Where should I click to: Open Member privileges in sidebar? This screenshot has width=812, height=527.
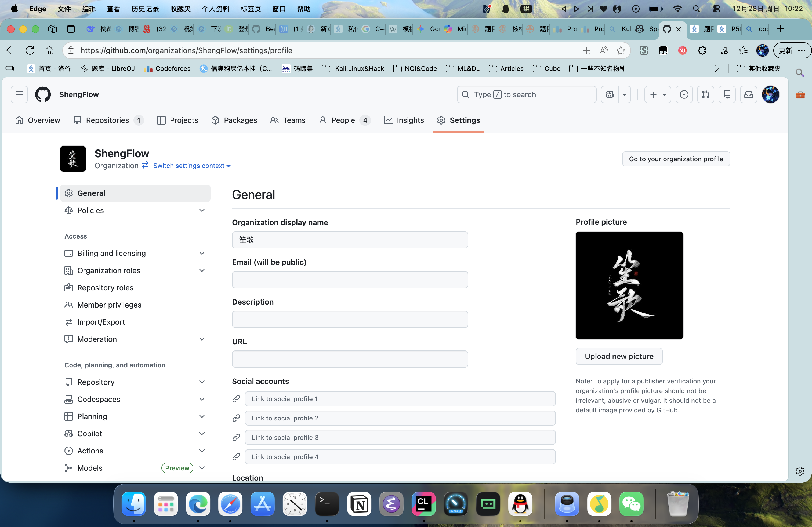109,305
